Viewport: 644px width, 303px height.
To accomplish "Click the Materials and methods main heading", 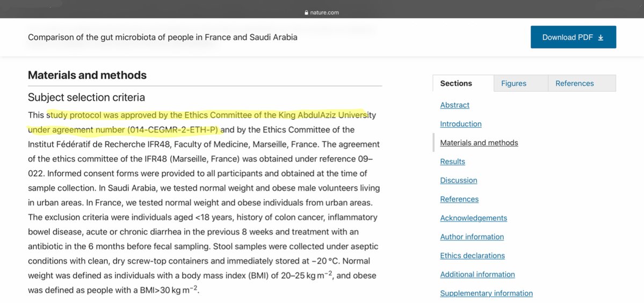I will pyautogui.click(x=87, y=75).
